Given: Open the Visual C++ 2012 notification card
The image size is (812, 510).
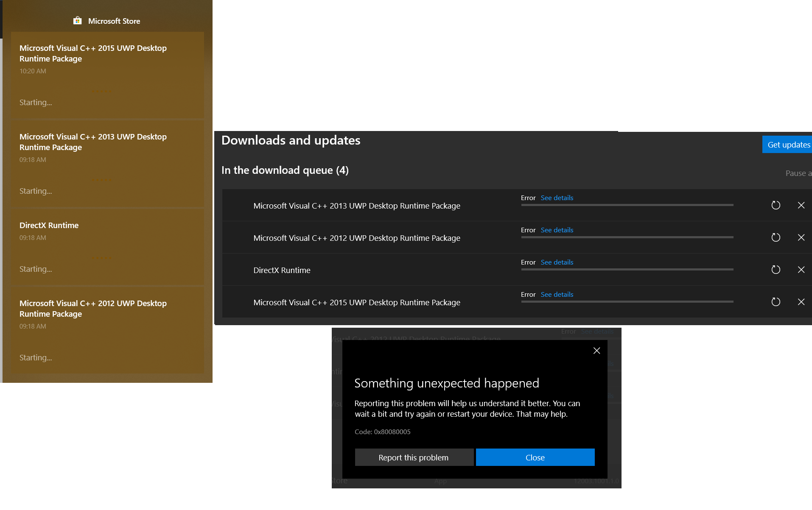Looking at the screenshot, I should [107, 330].
